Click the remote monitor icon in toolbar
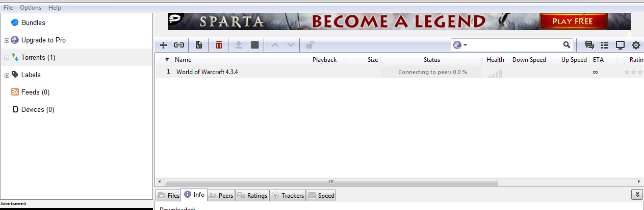Screen dimensions: 644x210 (620, 45)
